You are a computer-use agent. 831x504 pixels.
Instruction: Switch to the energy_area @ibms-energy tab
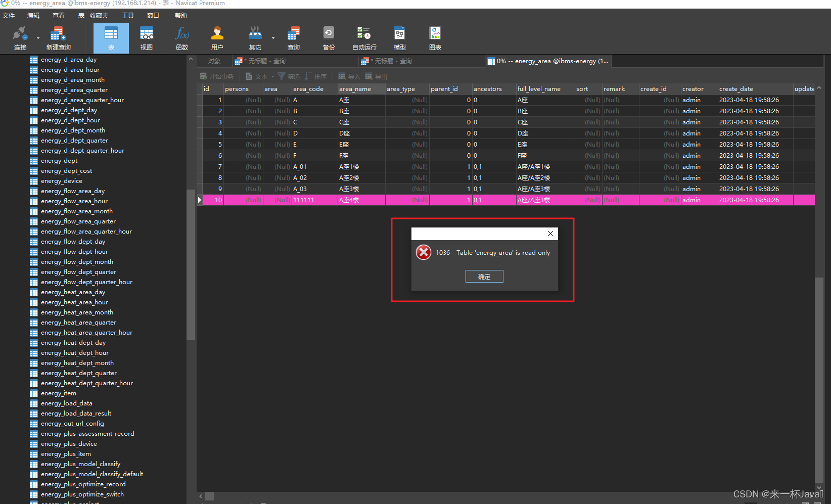pos(548,61)
